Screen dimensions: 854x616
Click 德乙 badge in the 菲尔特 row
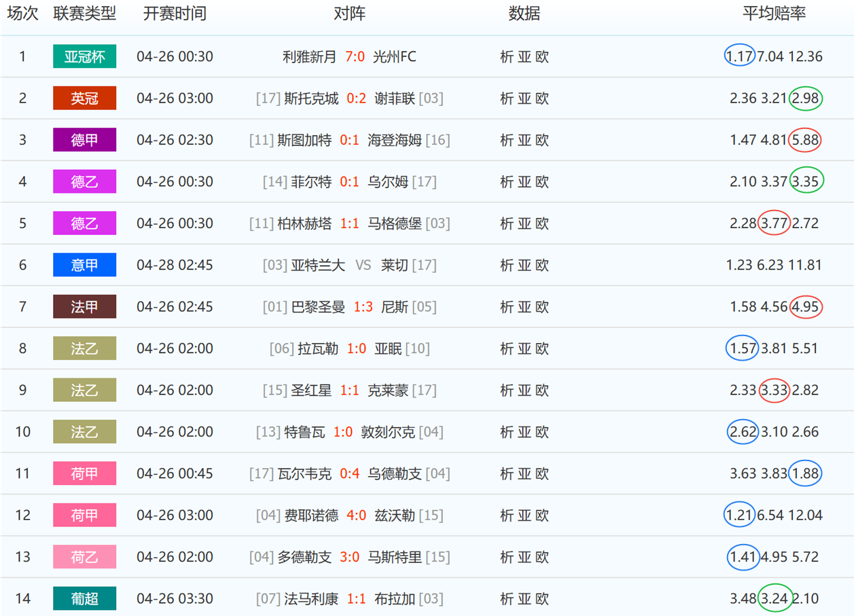point(84,181)
